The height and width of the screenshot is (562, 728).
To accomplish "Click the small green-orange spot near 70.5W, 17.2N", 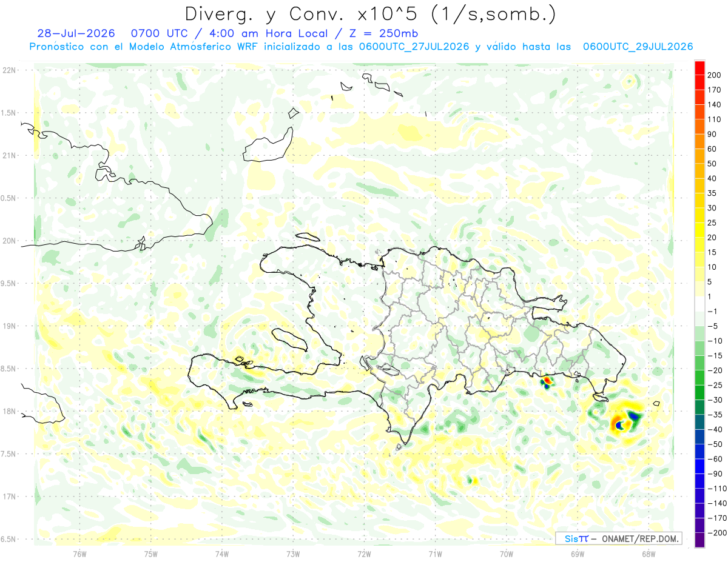I will click(472, 481).
